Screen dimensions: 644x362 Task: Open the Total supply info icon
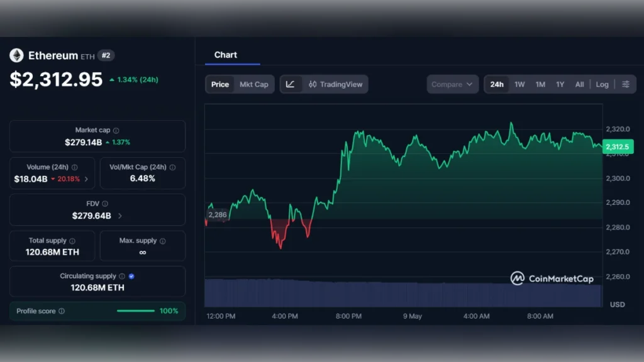point(72,241)
